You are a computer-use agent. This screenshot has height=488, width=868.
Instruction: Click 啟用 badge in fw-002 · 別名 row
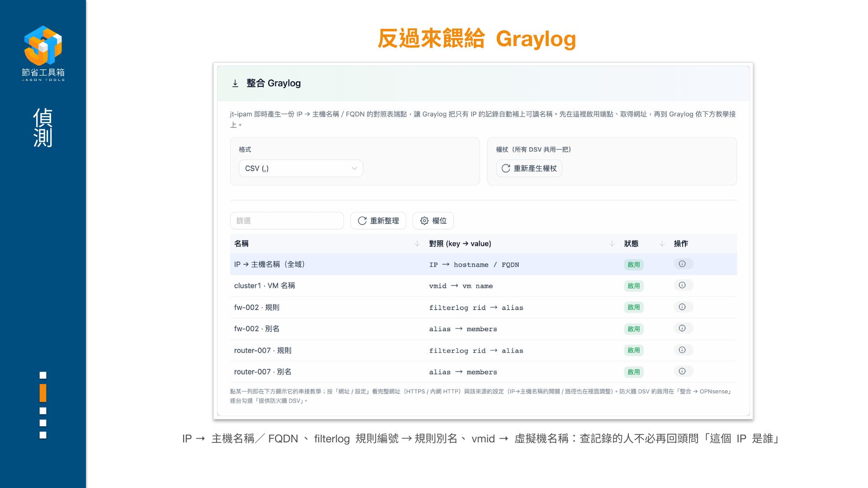[634, 328]
